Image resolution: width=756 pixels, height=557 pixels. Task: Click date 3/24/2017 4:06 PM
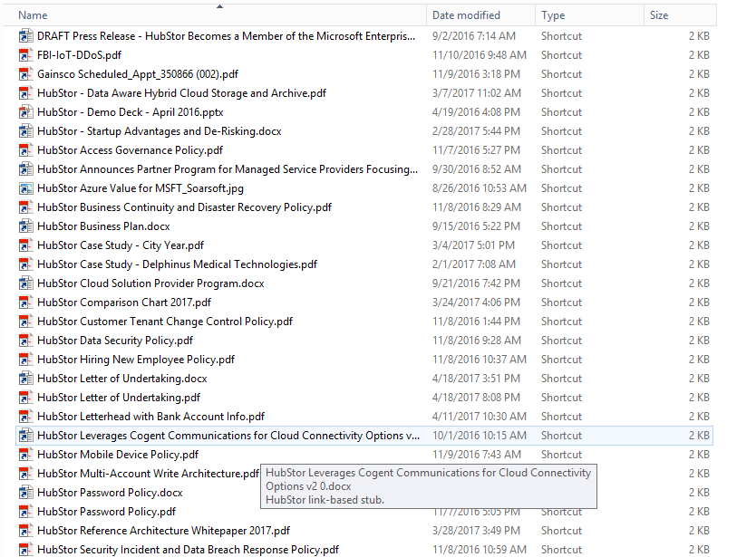[x=476, y=303]
